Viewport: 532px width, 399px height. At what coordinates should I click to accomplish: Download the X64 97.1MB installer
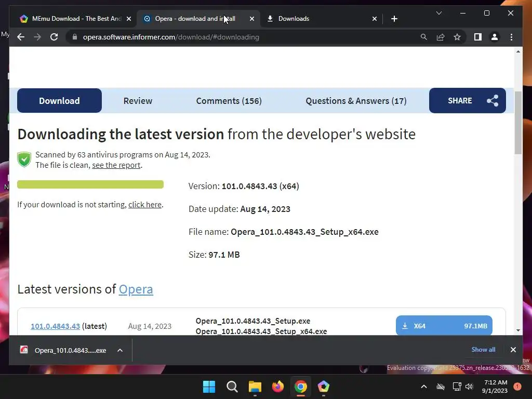click(444, 325)
